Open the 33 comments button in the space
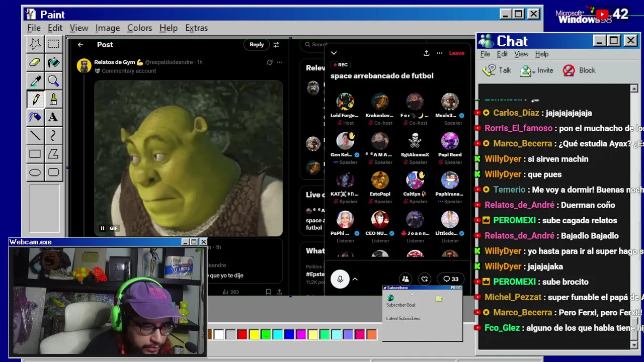The image size is (644, 362). [x=451, y=279]
